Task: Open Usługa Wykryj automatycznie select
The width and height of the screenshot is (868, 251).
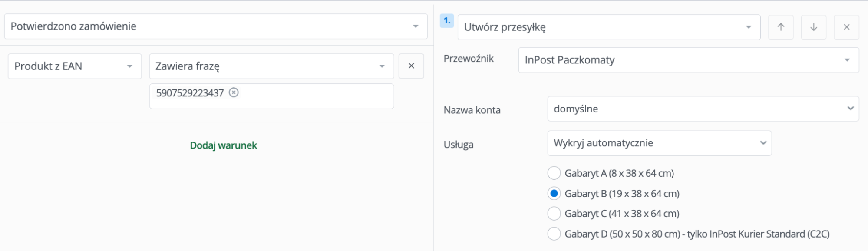Action: (x=659, y=143)
